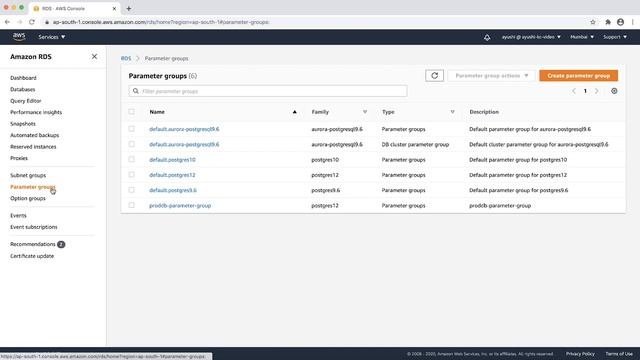This screenshot has height=360, width=640.
Task: Reload the browser page
Action: click(x=32, y=22)
